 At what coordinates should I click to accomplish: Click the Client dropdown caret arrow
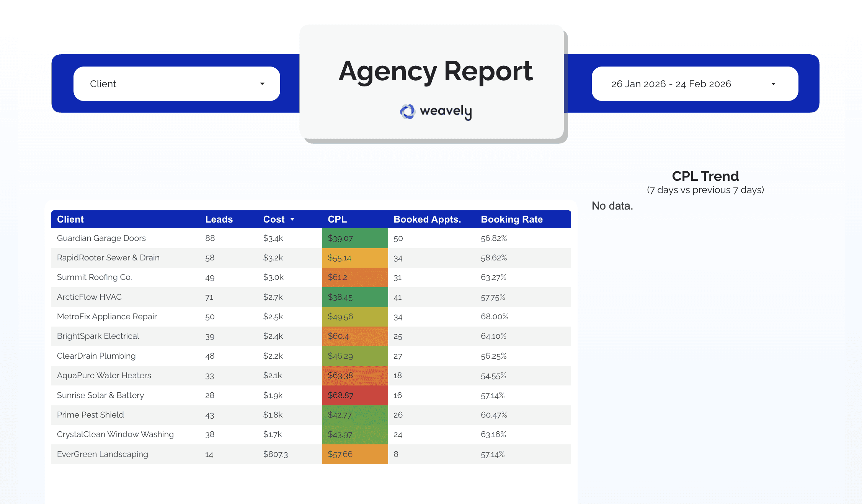click(262, 84)
